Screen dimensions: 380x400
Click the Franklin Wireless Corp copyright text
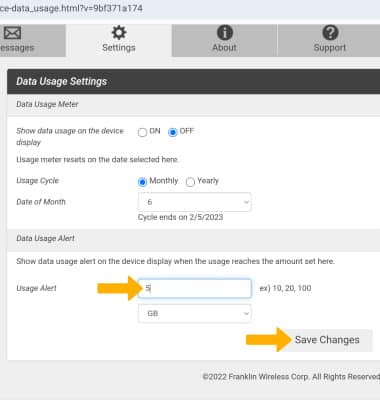[x=291, y=377]
